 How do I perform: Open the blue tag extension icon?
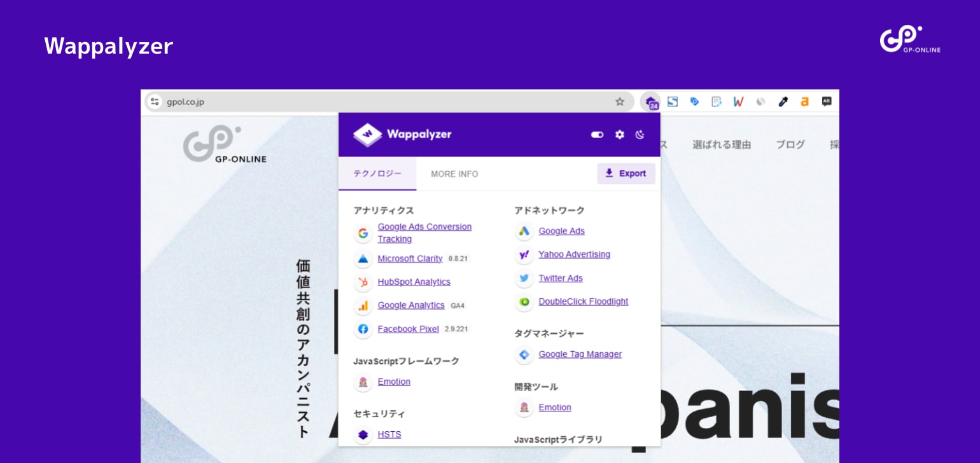point(694,102)
